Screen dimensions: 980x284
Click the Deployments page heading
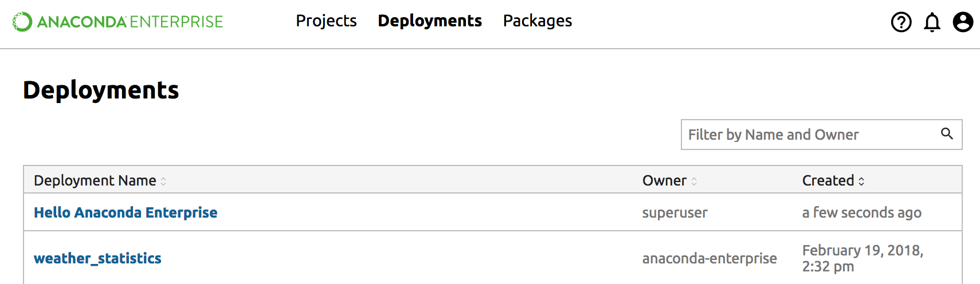(101, 90)
